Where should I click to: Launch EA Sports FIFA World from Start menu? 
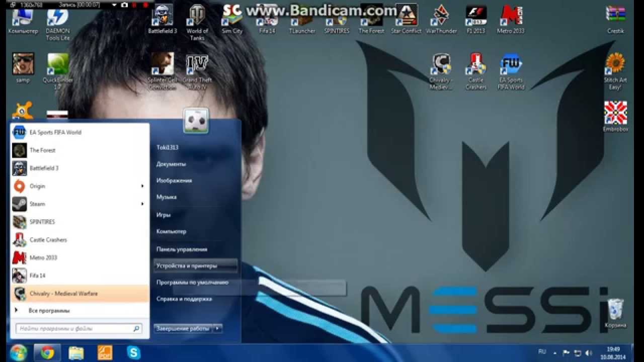pos(80,132)
